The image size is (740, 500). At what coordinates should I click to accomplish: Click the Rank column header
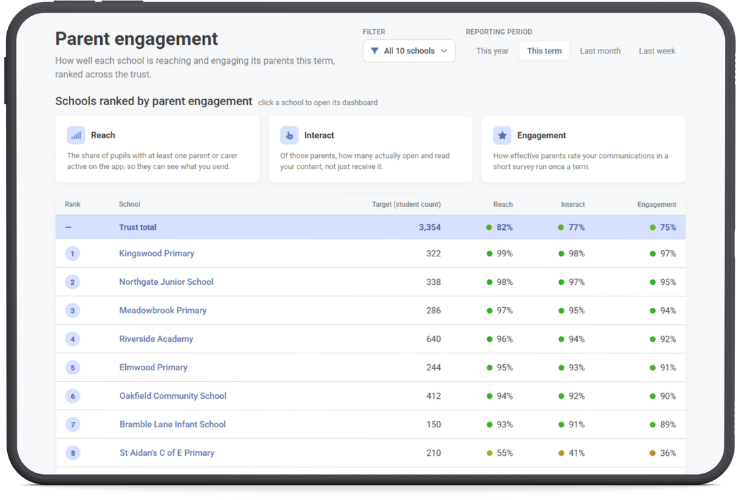click(72, 204)
